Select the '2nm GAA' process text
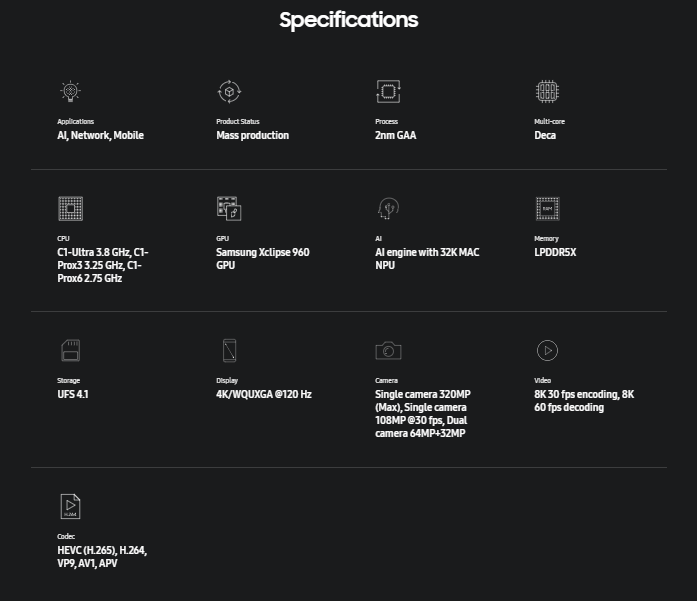This screenshot has height=601, width=697. [395, 135]
